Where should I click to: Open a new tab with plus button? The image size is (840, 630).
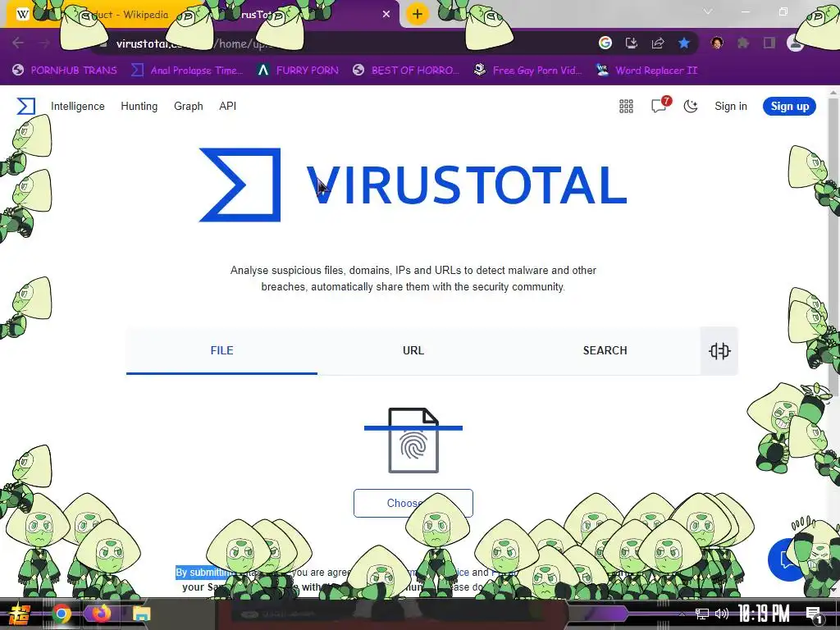(418, 15)
